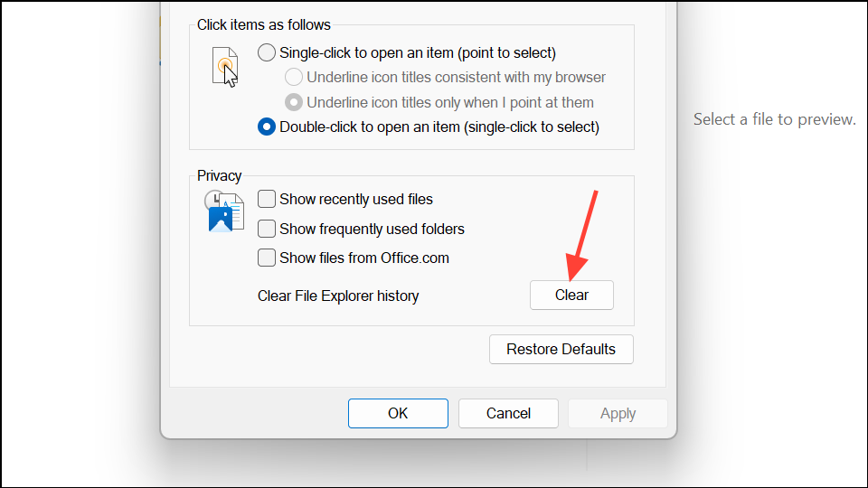
Task: Click the red arrow annotation above Clear
Action: (x=581, y=235)
